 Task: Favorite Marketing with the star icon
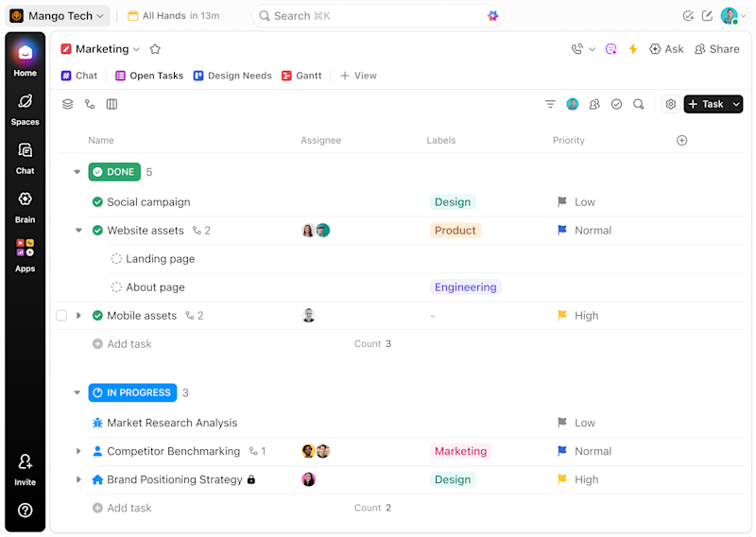click(155, 49)
